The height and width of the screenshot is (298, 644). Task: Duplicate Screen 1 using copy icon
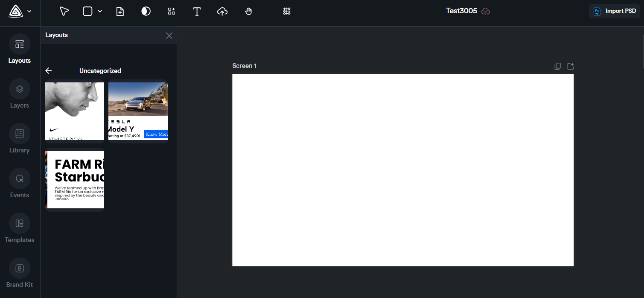pos(557,66)
